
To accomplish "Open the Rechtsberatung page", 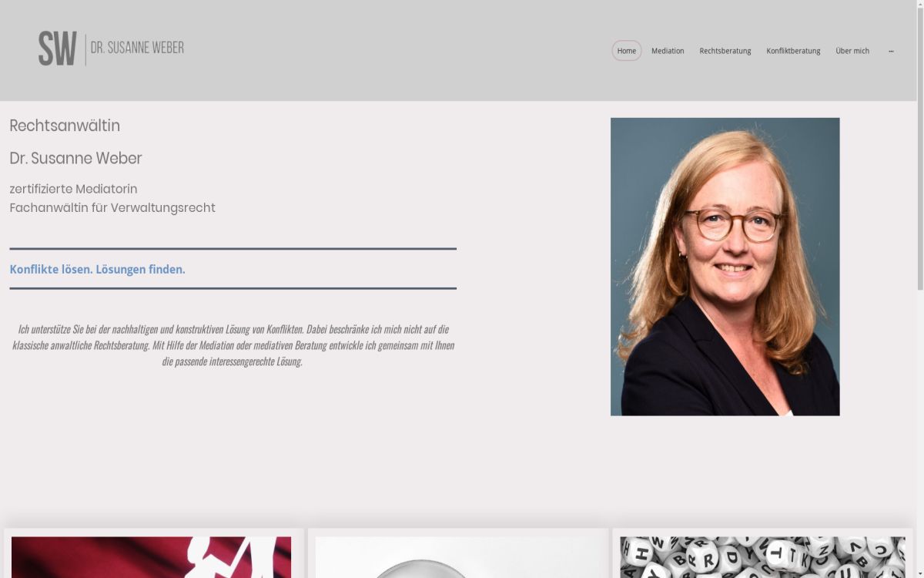I will [x=725, y=50].
